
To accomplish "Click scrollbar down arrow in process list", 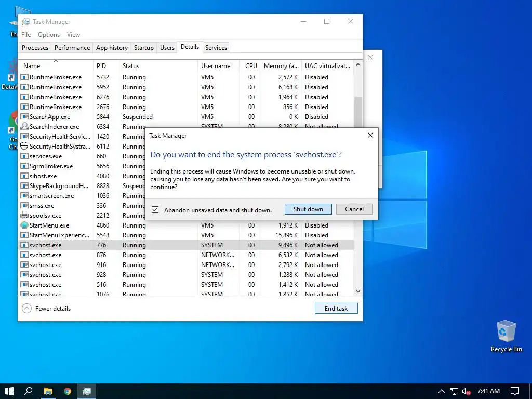I will click(358, 291).
